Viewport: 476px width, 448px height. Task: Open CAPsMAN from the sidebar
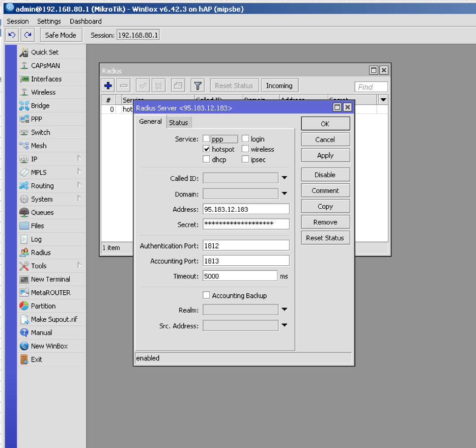point(51,66)
